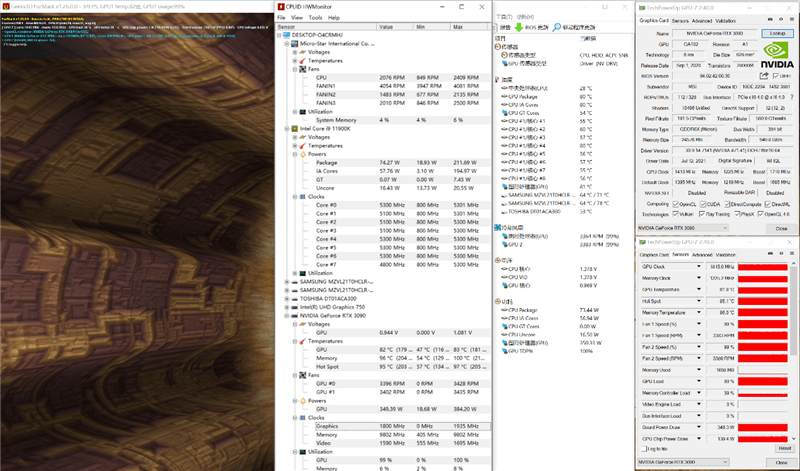Collapse DESKTOP-O4CRMHU tree node

[279, 35]
